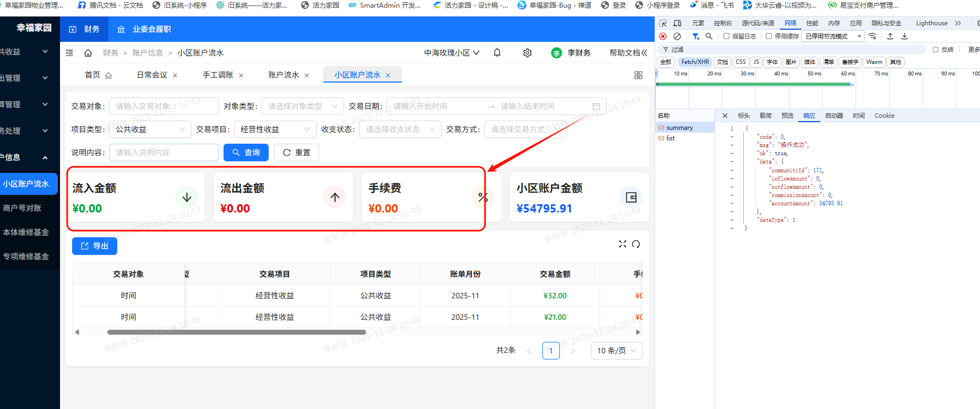Collapse the sidebar with the menu-fold icon

tap(69, 53)
